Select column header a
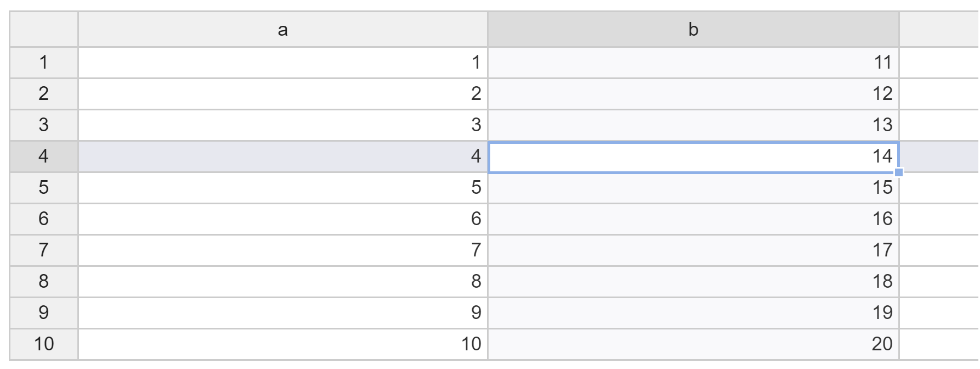Screen dimensions: 980x369 pyautogui.click(x=282, y=30)
